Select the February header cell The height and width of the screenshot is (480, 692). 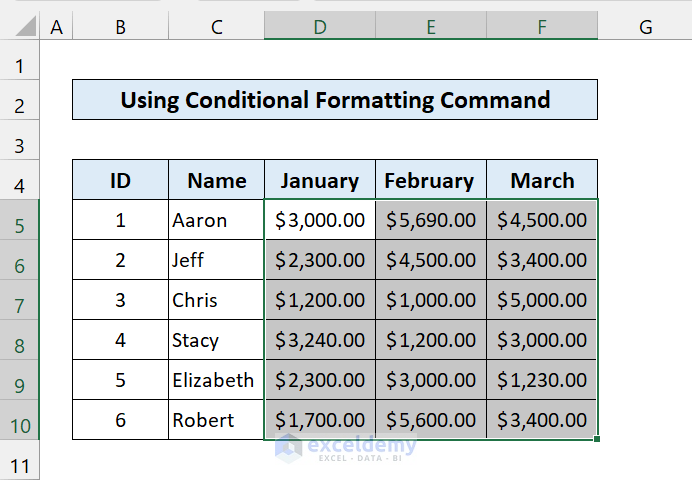pos(431,180)
